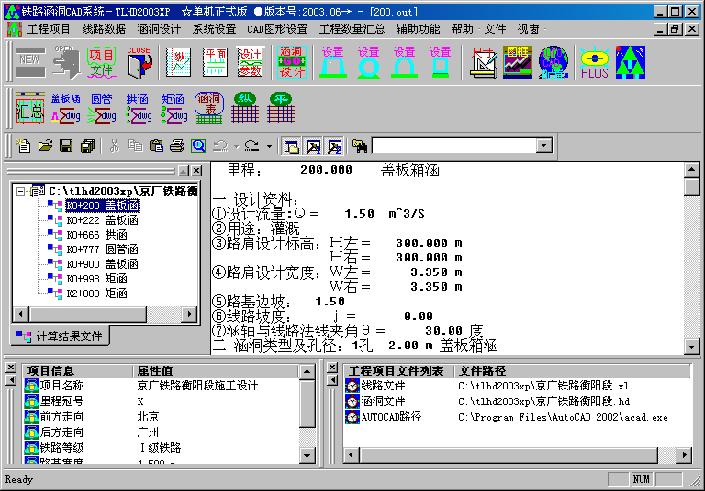This screenshot has height=491, width=705.
Task: Open the search combo box dropdown arrow
Action: click(544, 146)
